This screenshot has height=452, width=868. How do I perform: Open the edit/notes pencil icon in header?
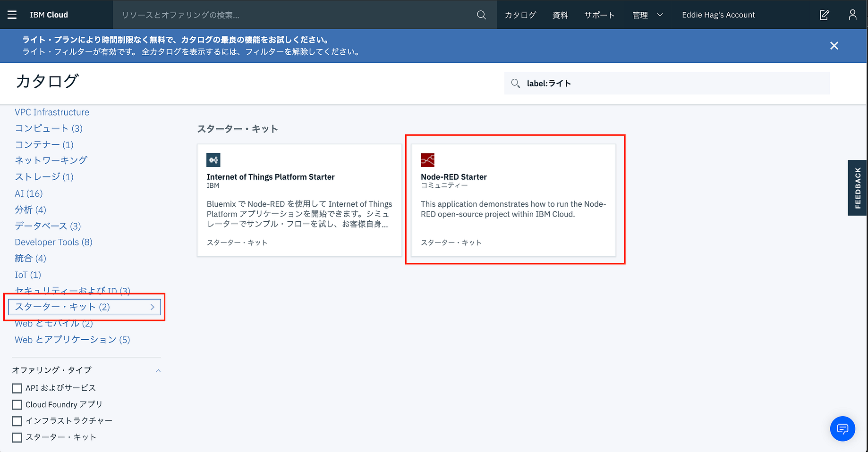[825, 15]
